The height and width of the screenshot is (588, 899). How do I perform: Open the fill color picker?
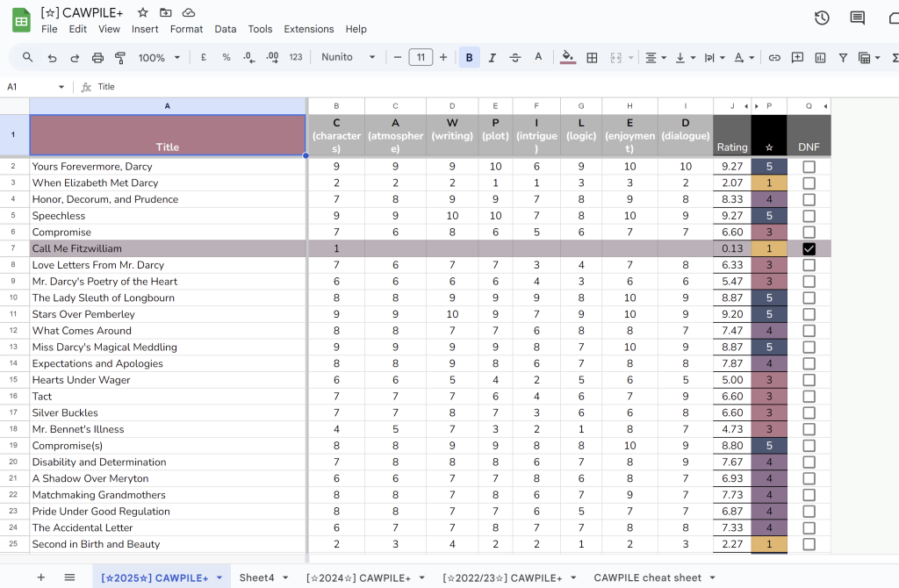point(568,58)
